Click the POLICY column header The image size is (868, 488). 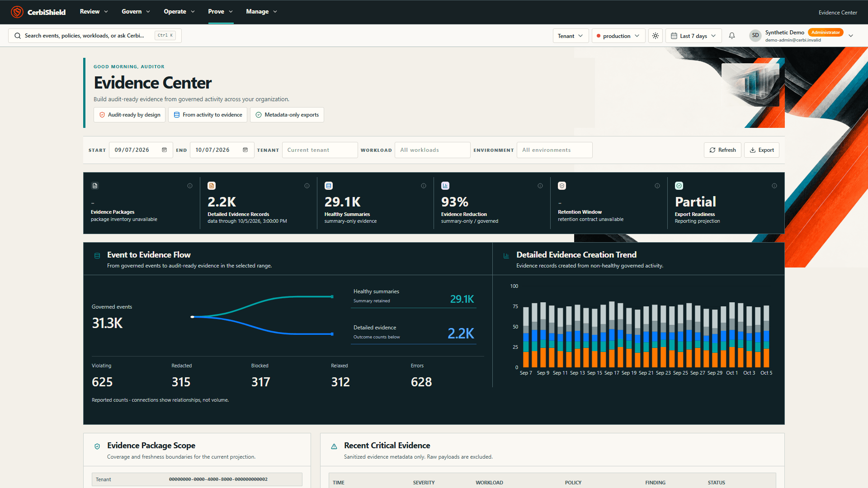click(573, 483)
